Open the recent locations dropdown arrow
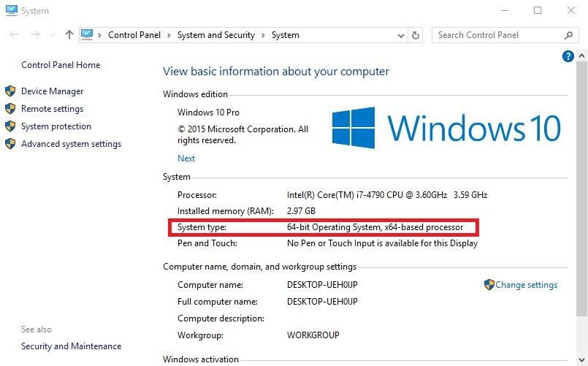This screenshot has width=588, height=366. tap(53, 35)
